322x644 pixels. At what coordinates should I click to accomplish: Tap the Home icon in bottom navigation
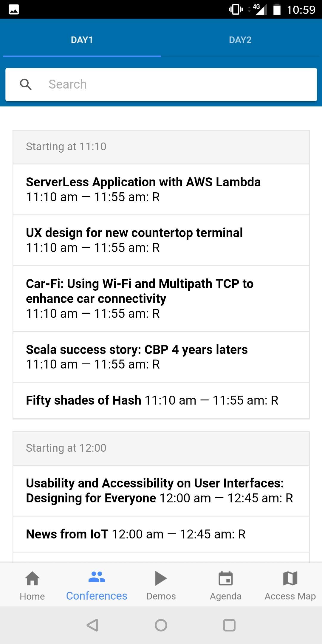point(32,579)
